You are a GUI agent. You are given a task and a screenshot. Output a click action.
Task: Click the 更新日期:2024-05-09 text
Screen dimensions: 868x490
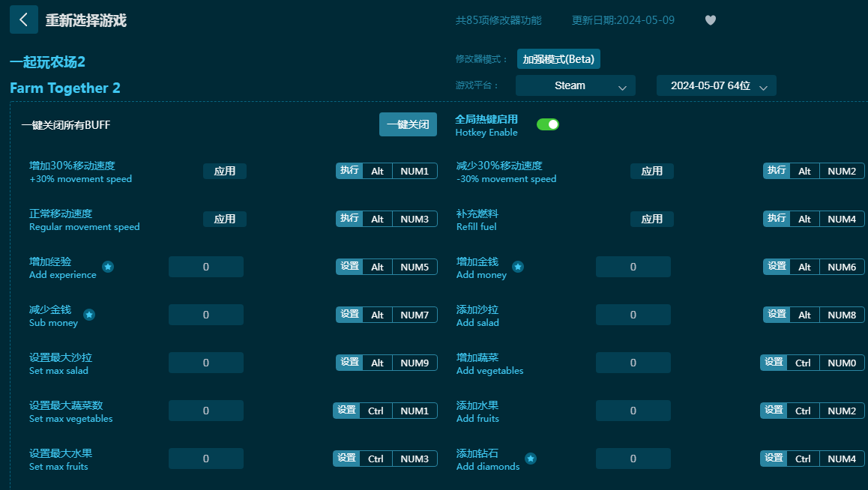pos(623,20)
